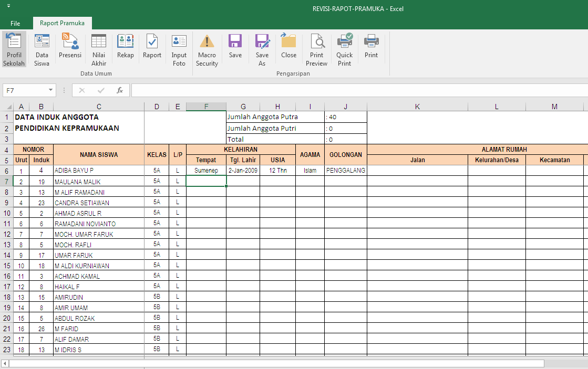This screenshot has width=588, height=369.
Task: Open Print Preview
Action: (x=316, y=48)
